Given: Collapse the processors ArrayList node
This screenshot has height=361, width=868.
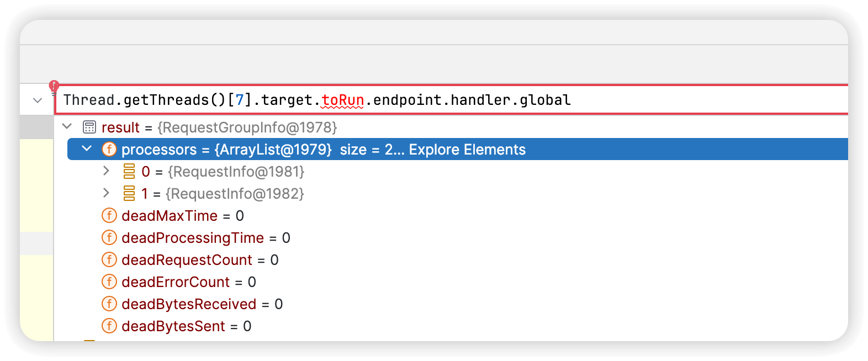Looking at the screenshot, I should 87,148.
